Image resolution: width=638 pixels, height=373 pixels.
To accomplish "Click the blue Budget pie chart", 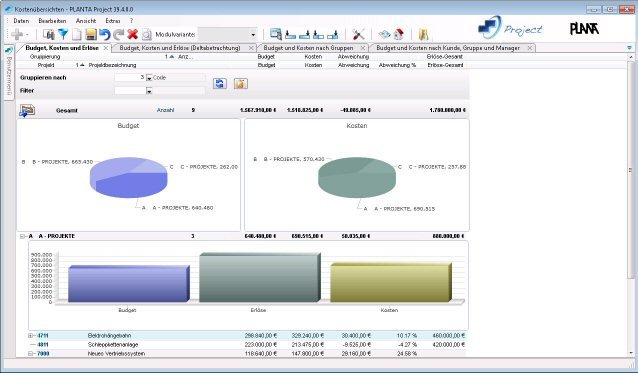I will pyautogui.click(x=129, y=177).
